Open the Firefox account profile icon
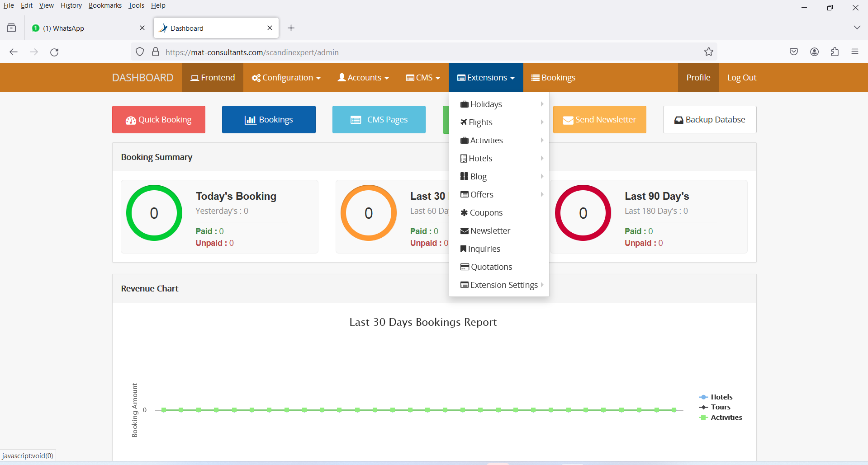868x465 pixels. pos(814,52)
